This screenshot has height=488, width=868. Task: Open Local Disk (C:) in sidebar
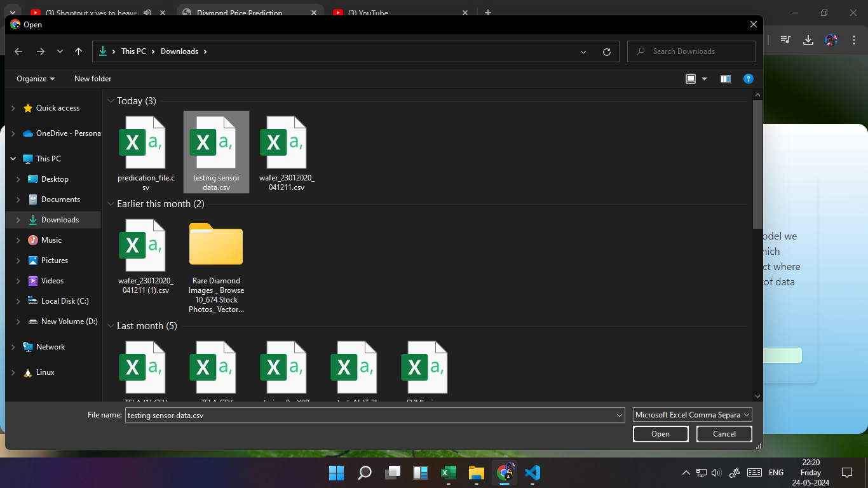coord(64,301)
